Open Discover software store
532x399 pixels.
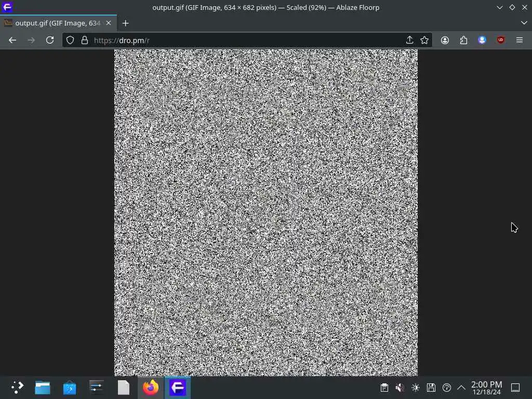(x=70, y=388)
